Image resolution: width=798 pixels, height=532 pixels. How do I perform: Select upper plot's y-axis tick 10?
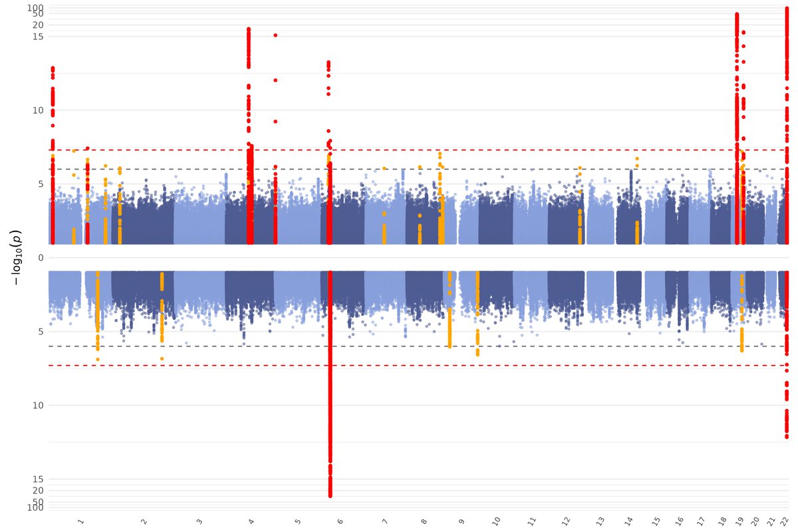pos(38,110)
